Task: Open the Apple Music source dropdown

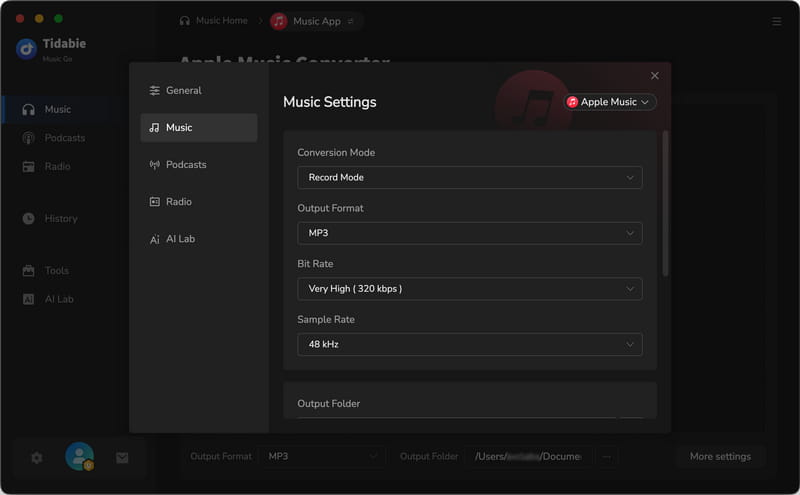Action: 610,102
